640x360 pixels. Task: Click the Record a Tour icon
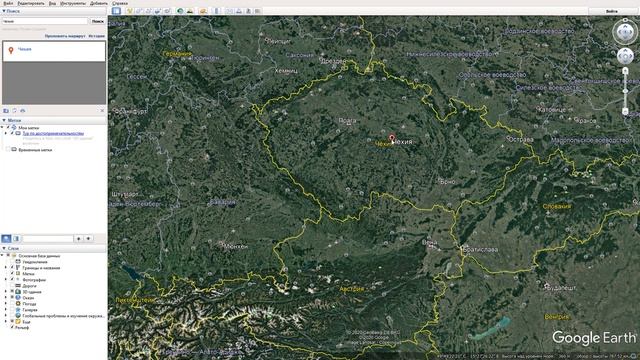click(x=167, y=11)
